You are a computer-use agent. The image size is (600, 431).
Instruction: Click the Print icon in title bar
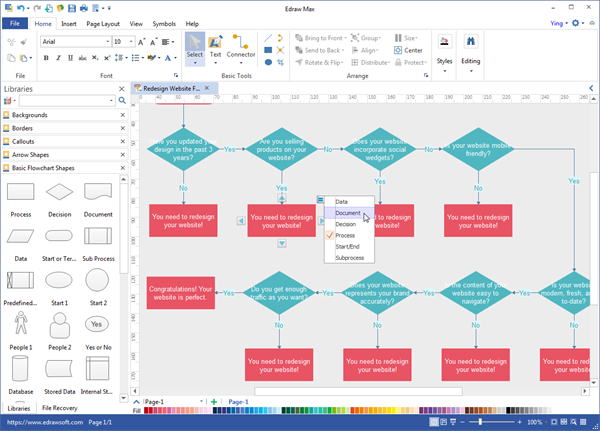tap(84, 8)
